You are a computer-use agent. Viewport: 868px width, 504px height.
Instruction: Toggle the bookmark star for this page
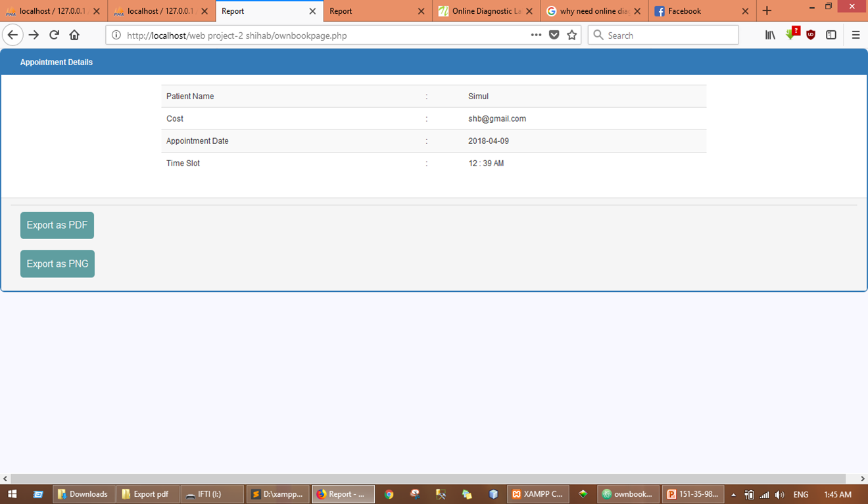(571, 34)
